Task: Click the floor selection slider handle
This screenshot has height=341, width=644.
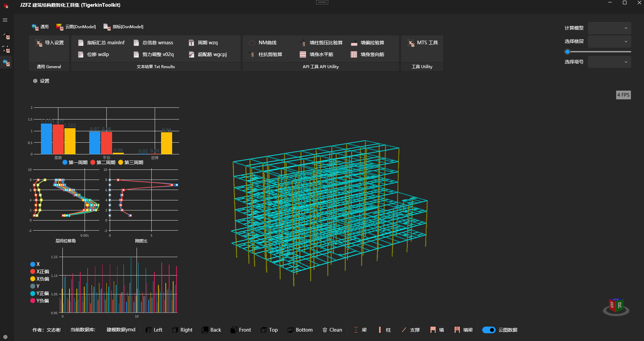Action: [567, 52]
